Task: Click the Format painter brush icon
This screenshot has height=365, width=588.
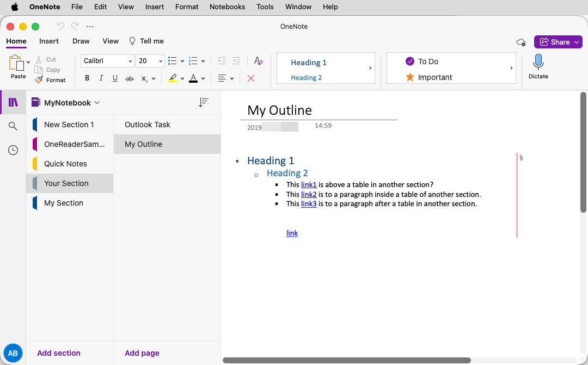Action: (x=39, y=80)
